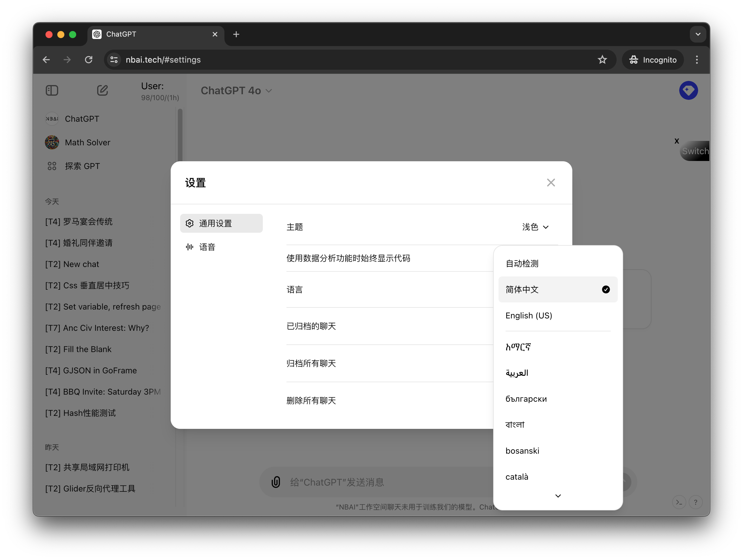Click the browser address bar URL
The image size is (743, 560).
coord(163,59)
